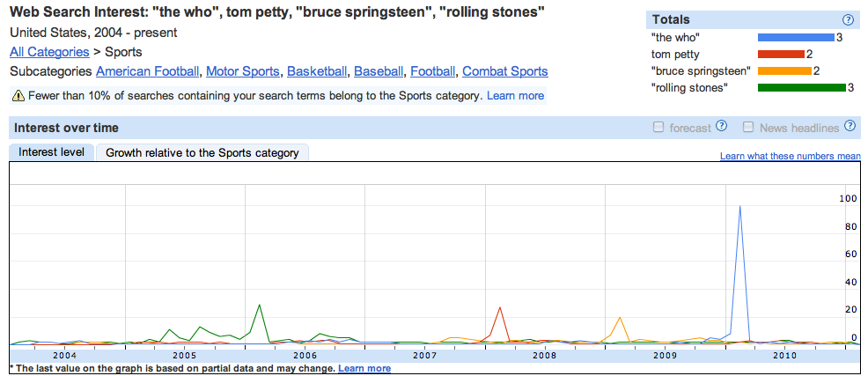The width and height of the screenshot is (868, 376).
Task: Enable the forecast checkbox
Action: coord(658,128)
